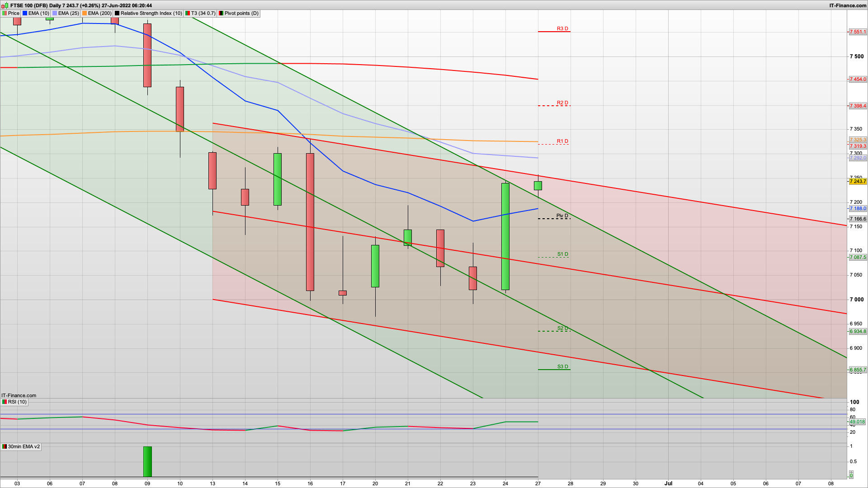The image size is (868, 488).
Task: Click the IT-Finance.com text above RSI panel
Action: pos(19,395)
